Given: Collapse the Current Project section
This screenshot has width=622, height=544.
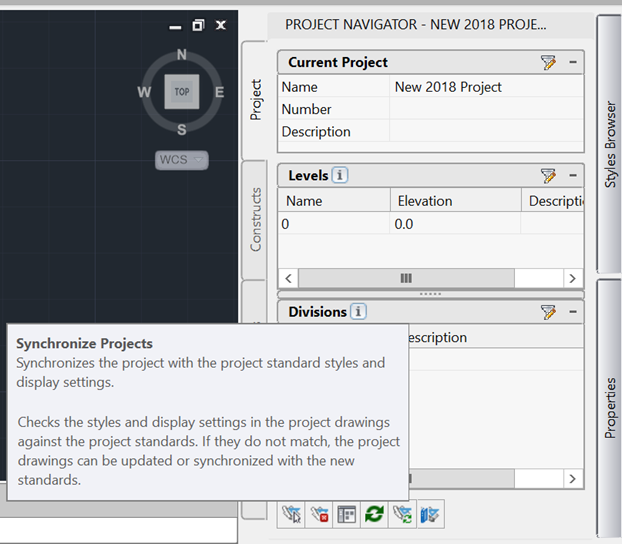Looking at the screenshot, I should coord(573,63).
